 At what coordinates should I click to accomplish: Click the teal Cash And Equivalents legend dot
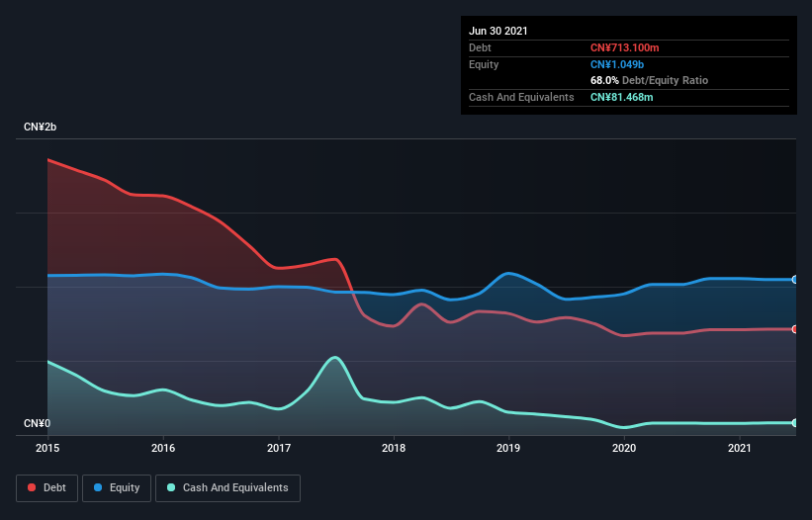point(171,487)
